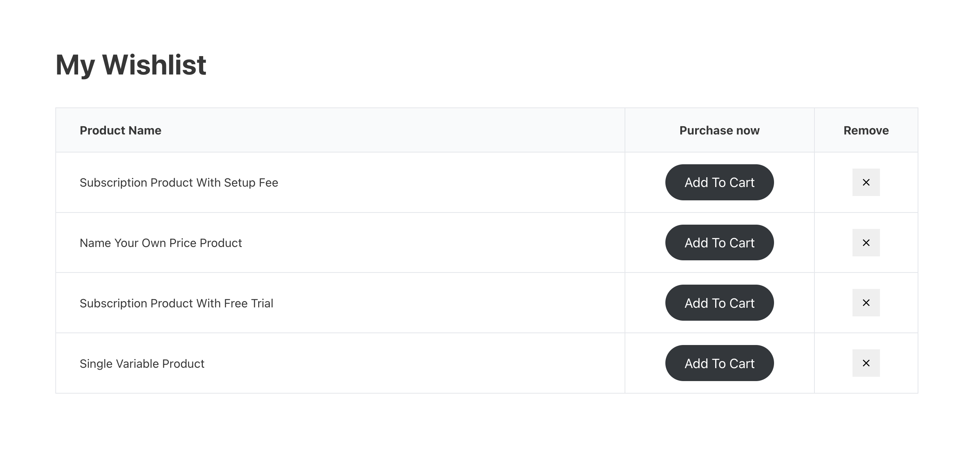This screenshot has width=980, height=454.
Task: Open the Subscription Product With Setup Fee name
Action: [x=179, y=183]
